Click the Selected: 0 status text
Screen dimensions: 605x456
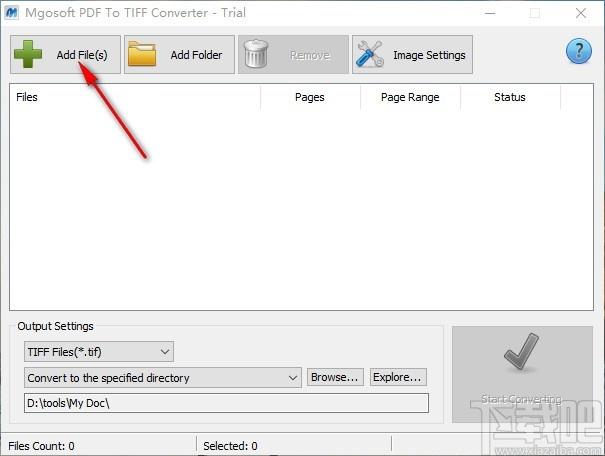230,446
